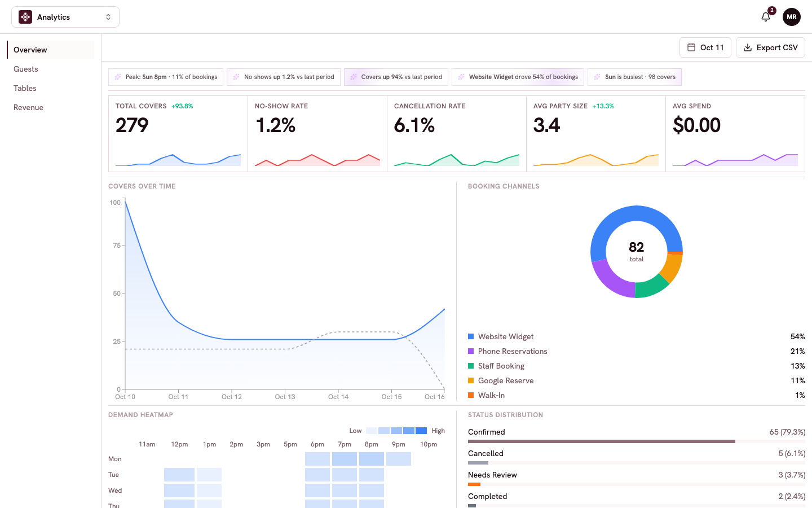The width and height of the screenshot is (812, 508).
Task: Click the download icon in Export CSV
Action: pyautogui.click(x=748, y=47)
